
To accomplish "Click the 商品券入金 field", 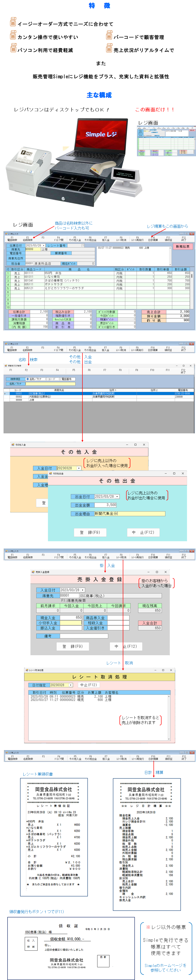I will pyautogui.click(x=118, y=617).
